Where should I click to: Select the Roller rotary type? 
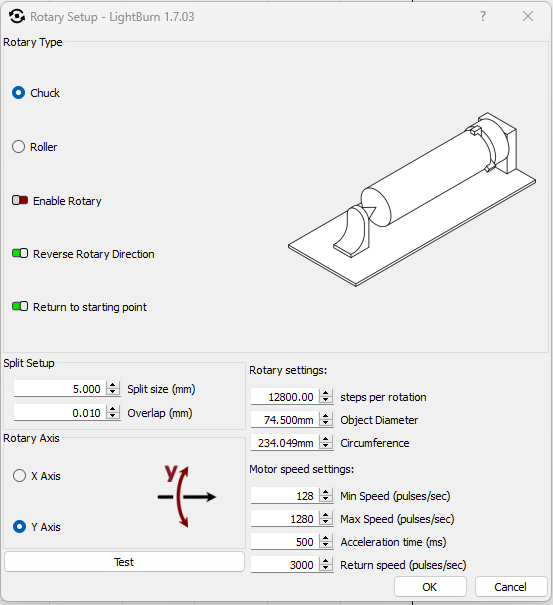(x=19, y=147)
